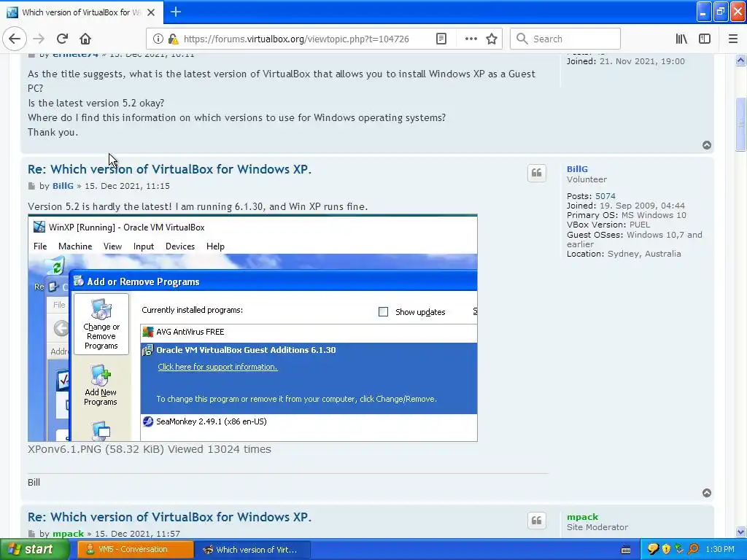Click the text 'Location: Sydney, Australia'

tap(624, 254)
